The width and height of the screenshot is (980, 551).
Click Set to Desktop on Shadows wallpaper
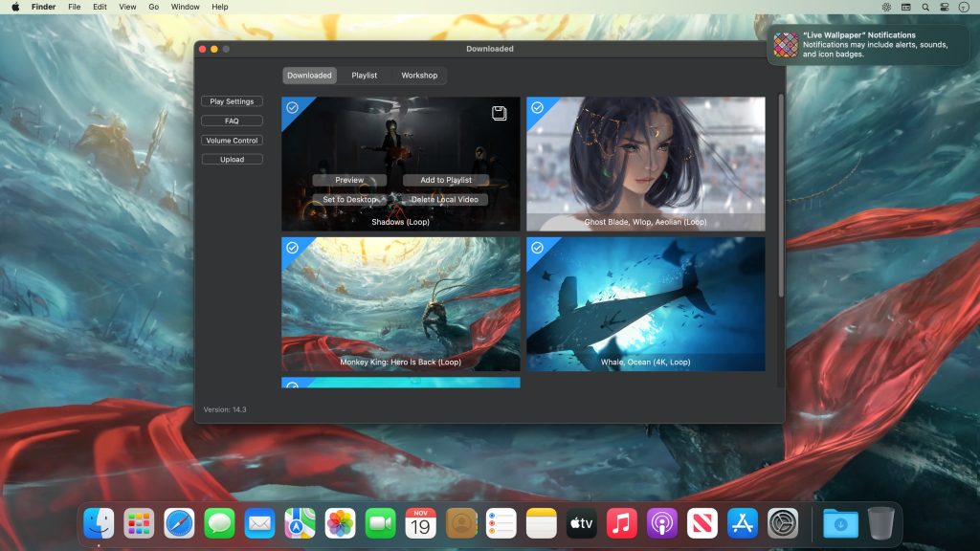(348, 199)
